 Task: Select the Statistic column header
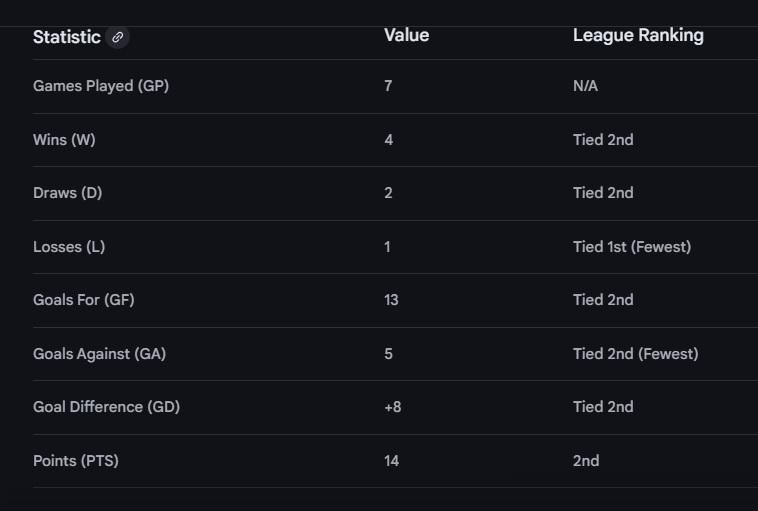point(67,37)
